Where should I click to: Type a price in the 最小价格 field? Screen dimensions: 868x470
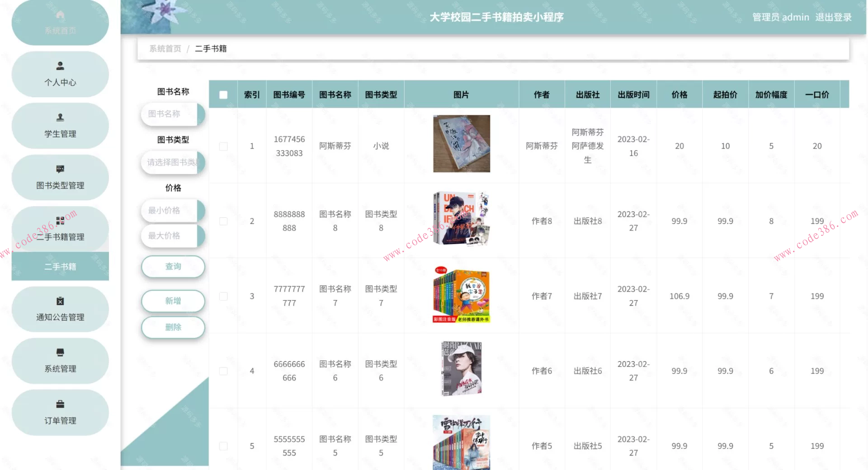pyautogui.click(x=172, y=210)
